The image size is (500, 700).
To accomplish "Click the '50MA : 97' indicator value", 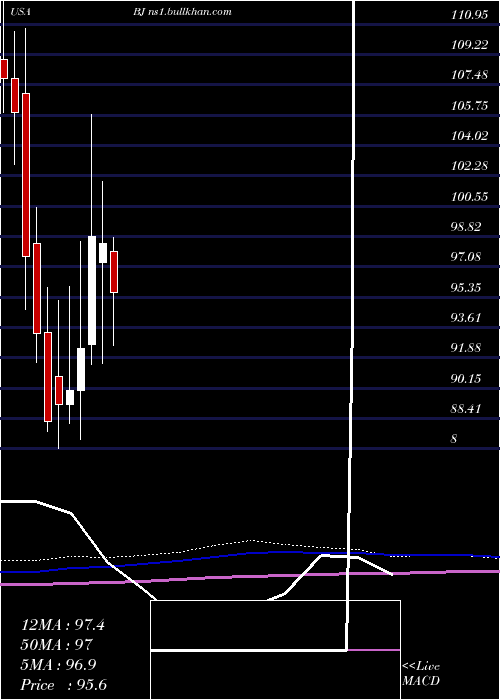I will coord(57,645).
